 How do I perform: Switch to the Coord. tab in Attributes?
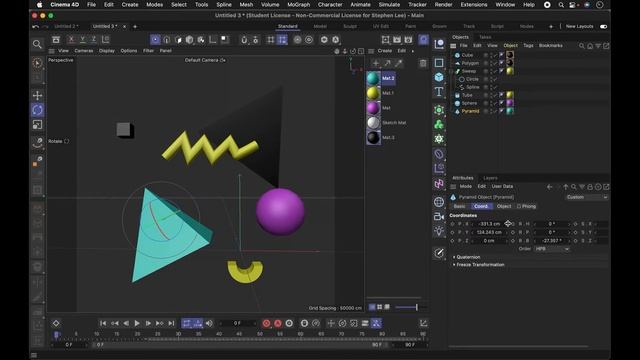click(x=481, y=206)
